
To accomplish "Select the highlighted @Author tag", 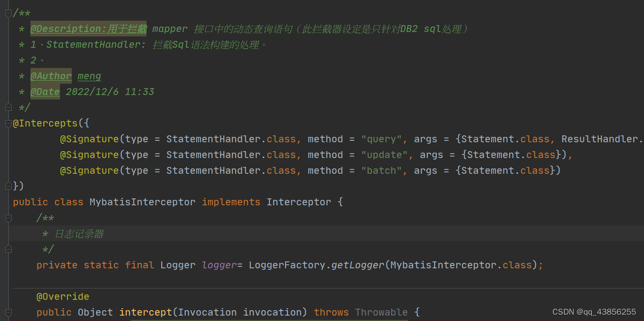I will pyautogui.click(x=51, y=76).
